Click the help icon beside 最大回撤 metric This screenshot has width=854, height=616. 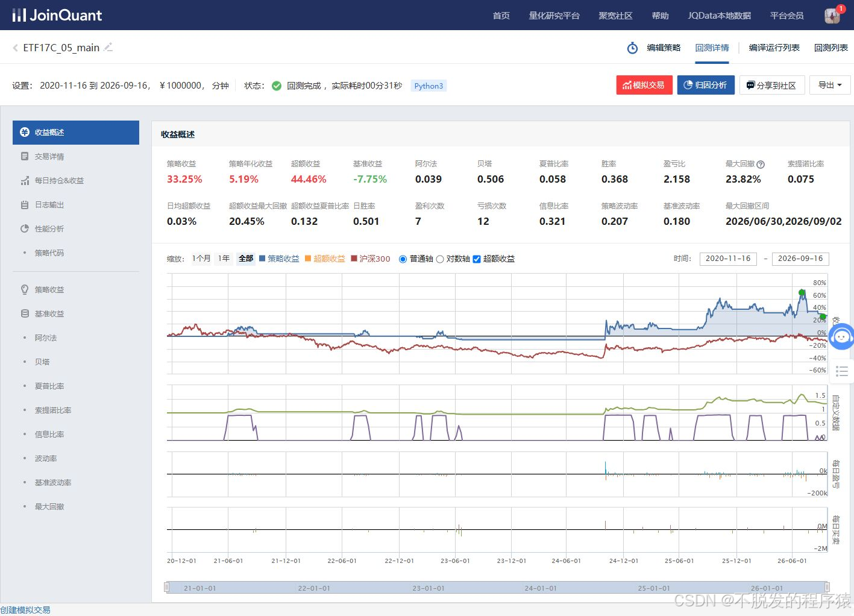point(761,164)
